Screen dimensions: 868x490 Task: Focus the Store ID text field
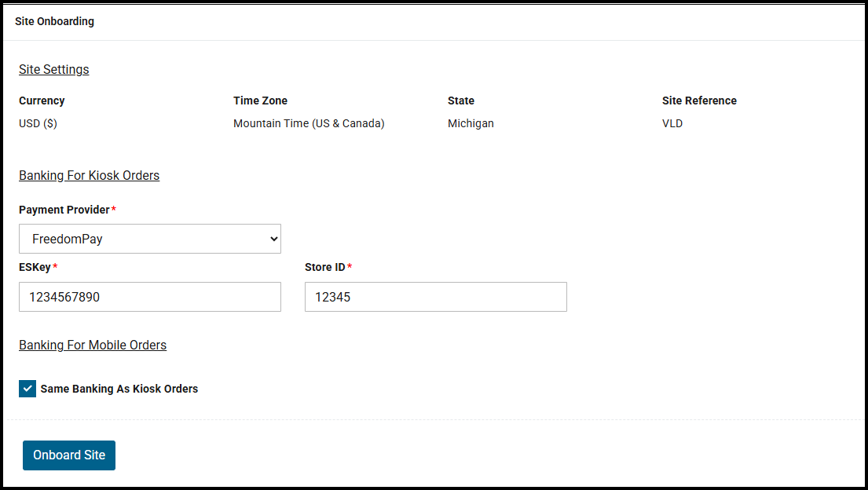pos(435,297)
